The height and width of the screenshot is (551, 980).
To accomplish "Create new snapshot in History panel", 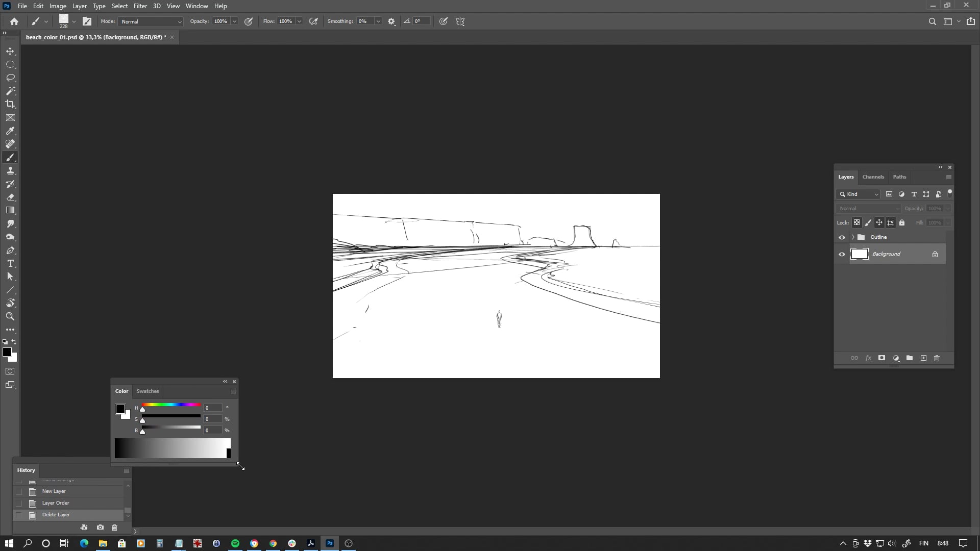I will click(x=100, y=528).
